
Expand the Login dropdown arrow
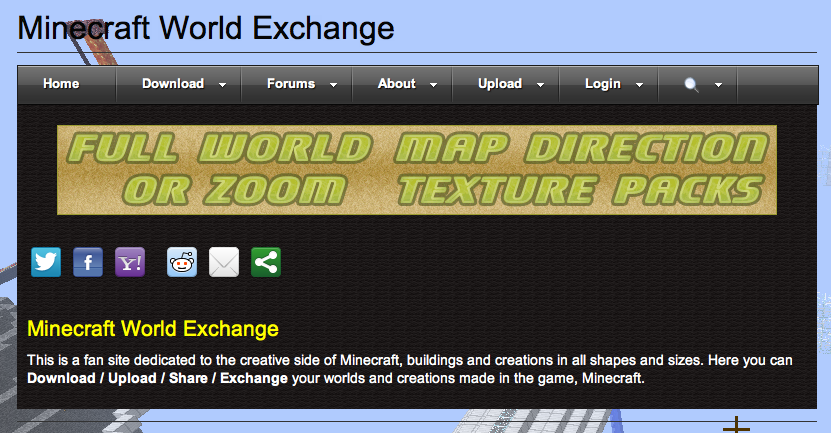tap(640, 85)
